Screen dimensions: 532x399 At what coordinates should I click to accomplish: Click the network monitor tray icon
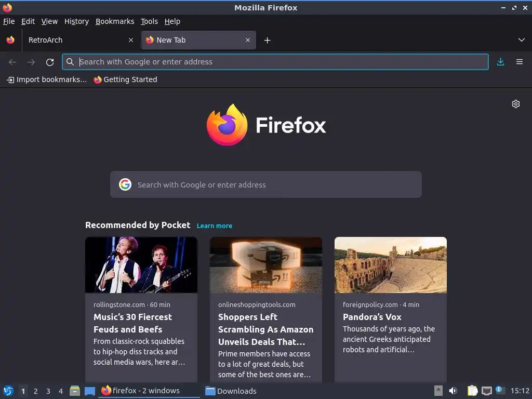[x=486, y=391]
